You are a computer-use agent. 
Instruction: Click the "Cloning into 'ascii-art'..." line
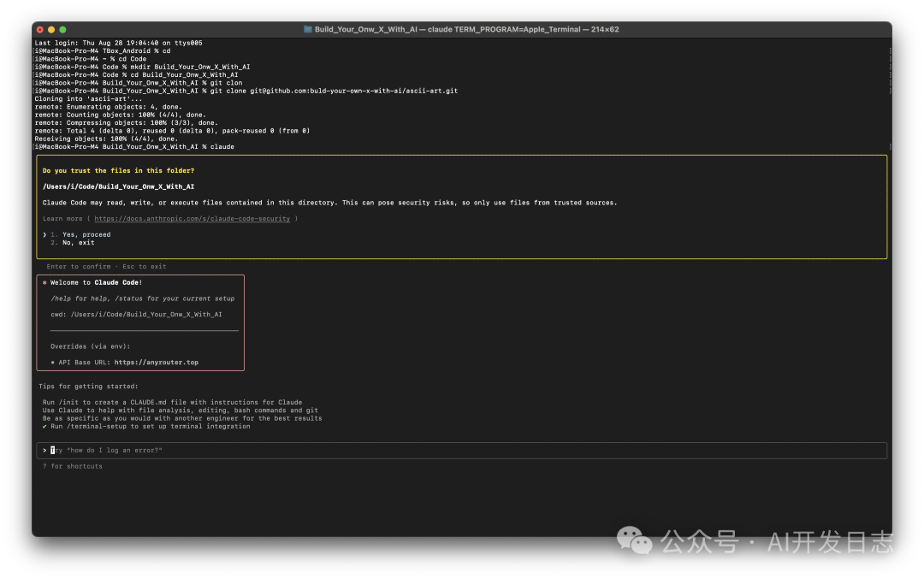pos(88,99)
